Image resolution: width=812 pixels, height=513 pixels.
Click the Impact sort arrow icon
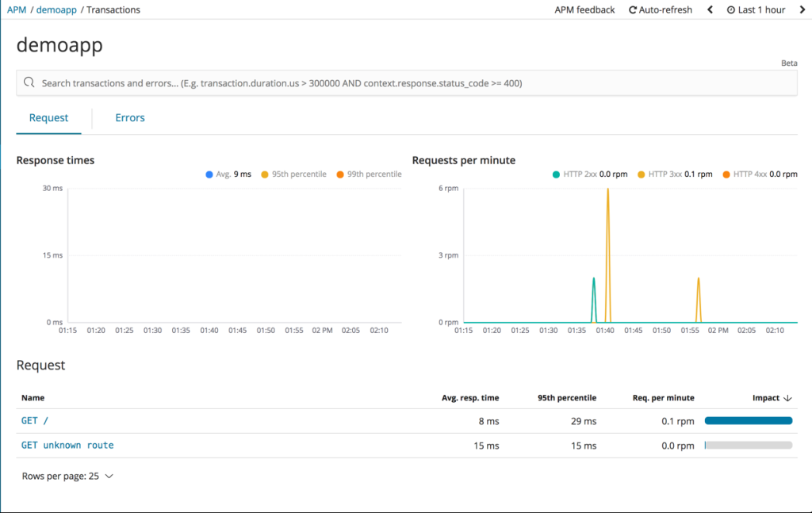click(x=787, y=397)
